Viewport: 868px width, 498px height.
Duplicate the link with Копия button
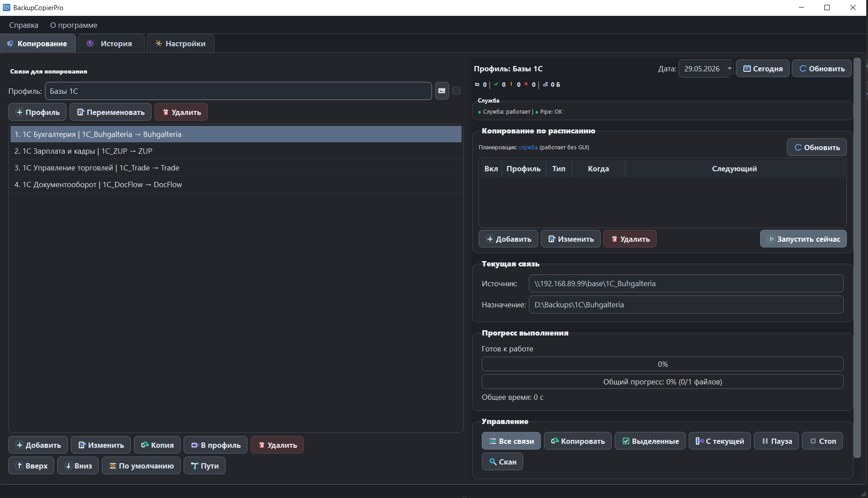(157, 445)
